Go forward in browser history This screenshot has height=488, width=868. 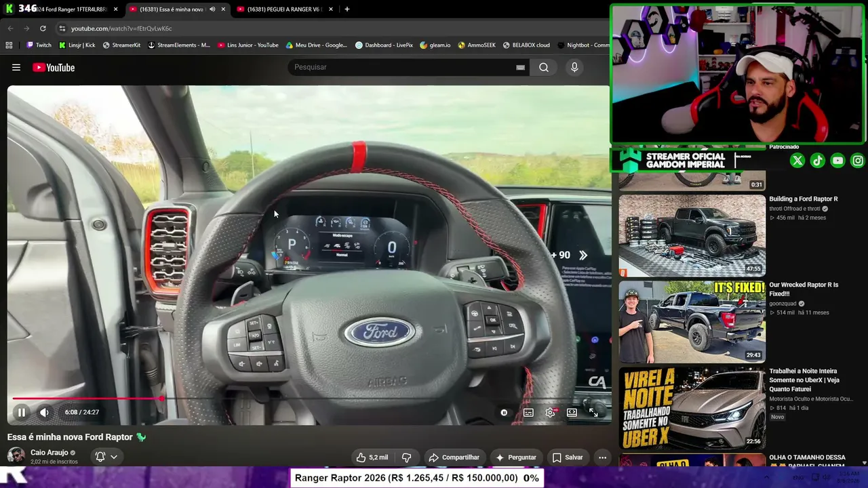click(x=26, y=28)
